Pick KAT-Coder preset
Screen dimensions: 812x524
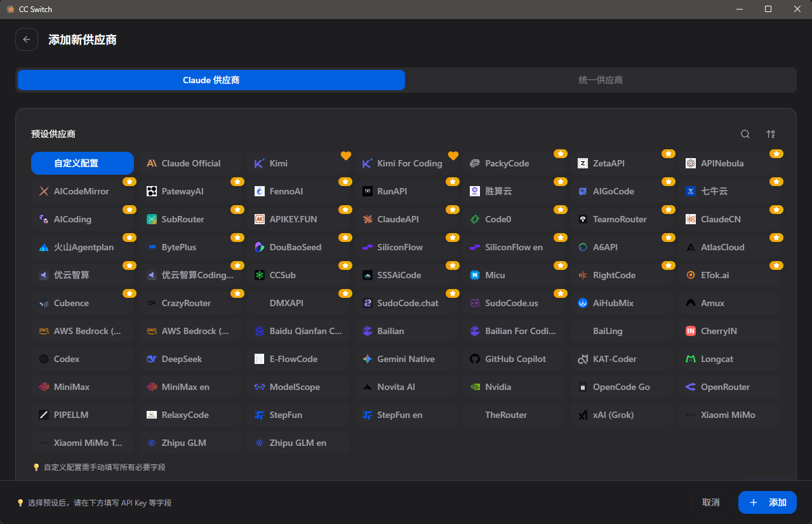point(622,359)
